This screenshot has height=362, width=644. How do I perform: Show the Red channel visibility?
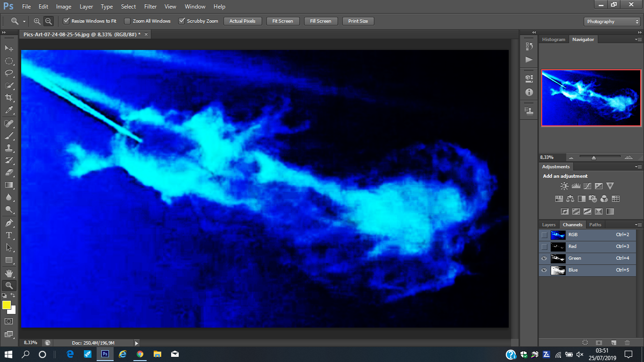544,247
